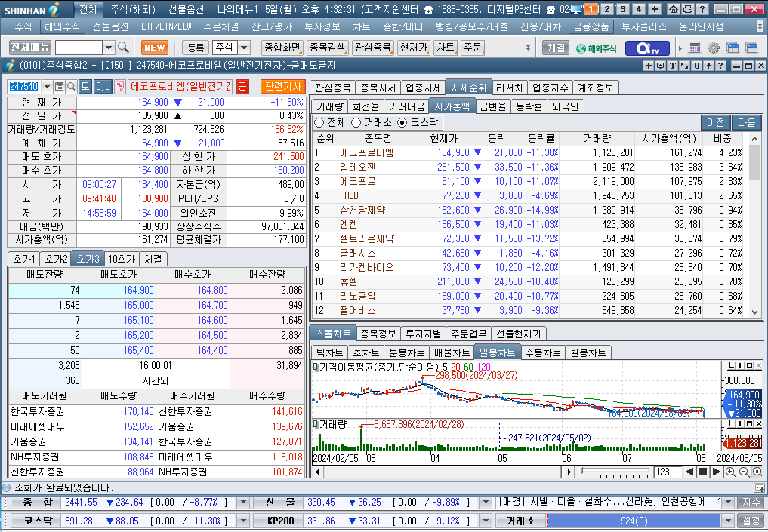Click the chart stop square button
Screen dimensions: 768x532
[x=703, y=472]
